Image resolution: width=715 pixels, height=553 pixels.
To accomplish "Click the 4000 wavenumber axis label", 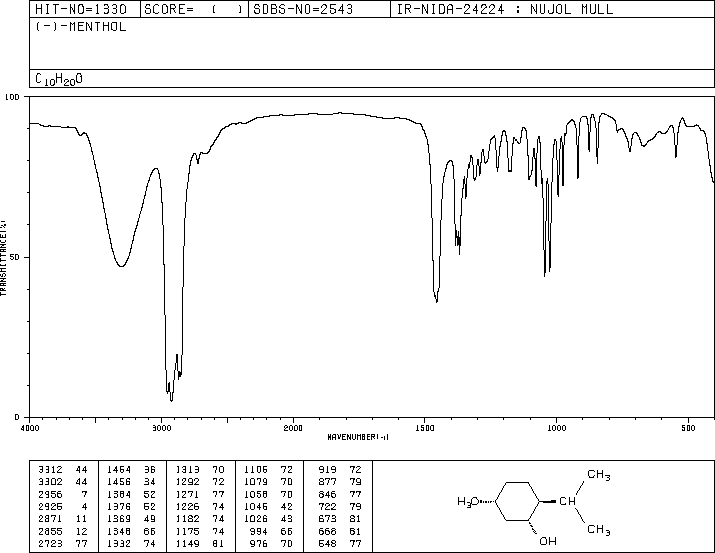I will (30, 428).
